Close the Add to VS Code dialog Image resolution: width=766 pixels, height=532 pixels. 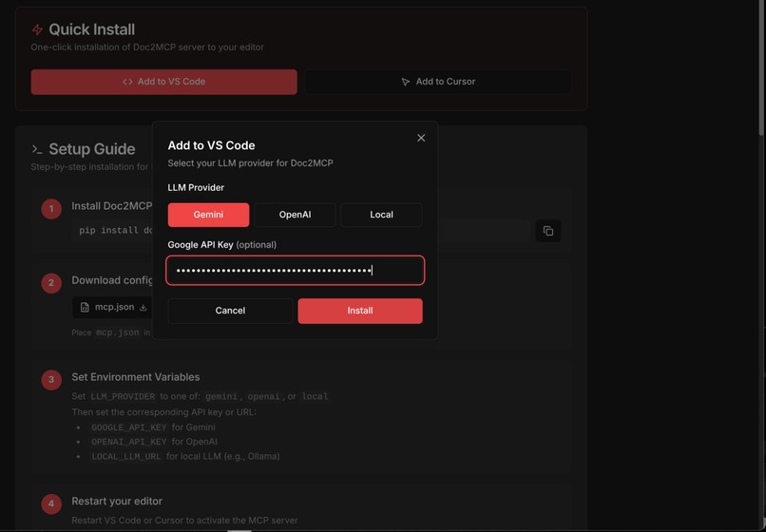[x=421, y=139]
